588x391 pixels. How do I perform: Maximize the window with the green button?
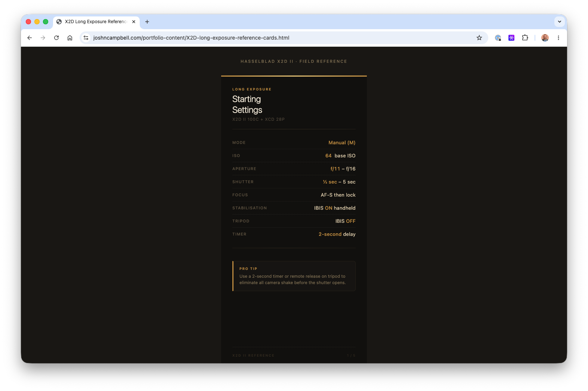tap(46, 22)
